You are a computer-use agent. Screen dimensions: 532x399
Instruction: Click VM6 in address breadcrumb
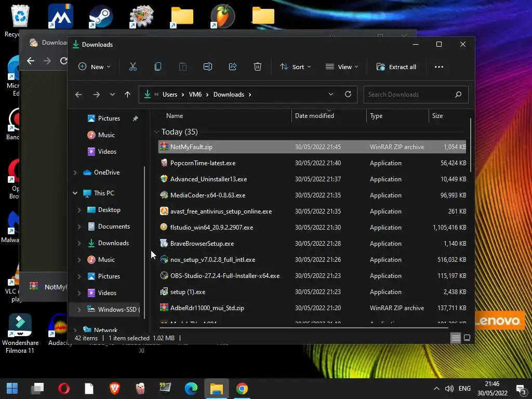(x=195, y=95)
